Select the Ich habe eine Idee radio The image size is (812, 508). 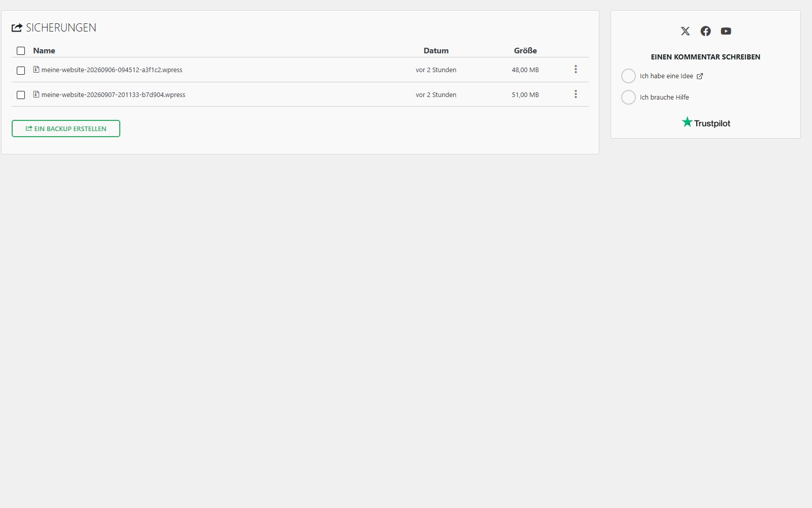click(x=628, y=76)
